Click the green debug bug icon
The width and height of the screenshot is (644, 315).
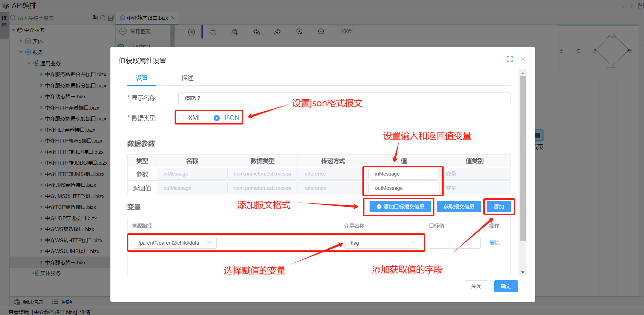click(x=213, y=32)
